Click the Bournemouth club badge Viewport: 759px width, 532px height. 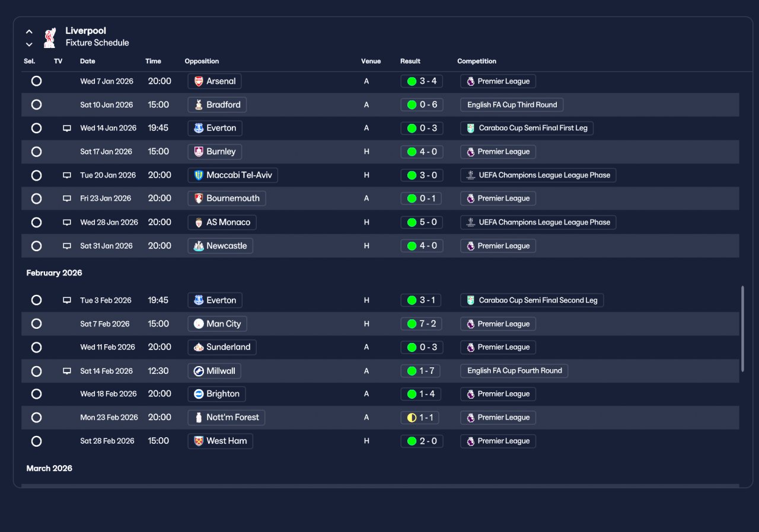pos(199,198)
